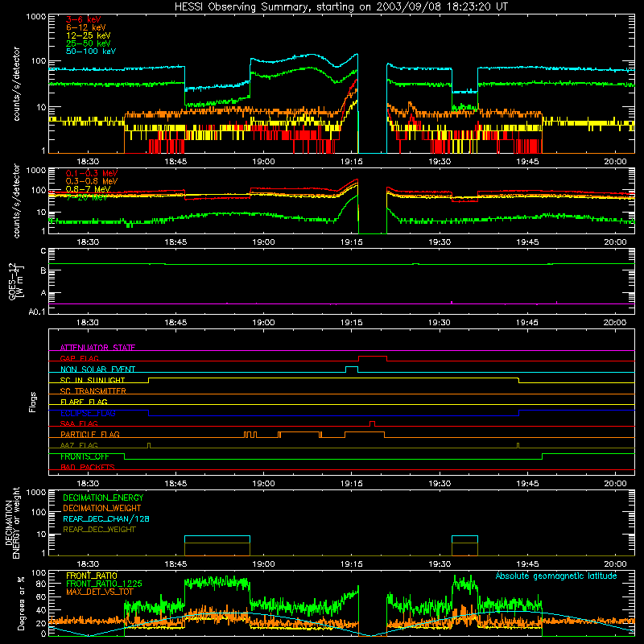Click the Degrees or % axis title
644x644 pixels.
(x=21, y=603)
